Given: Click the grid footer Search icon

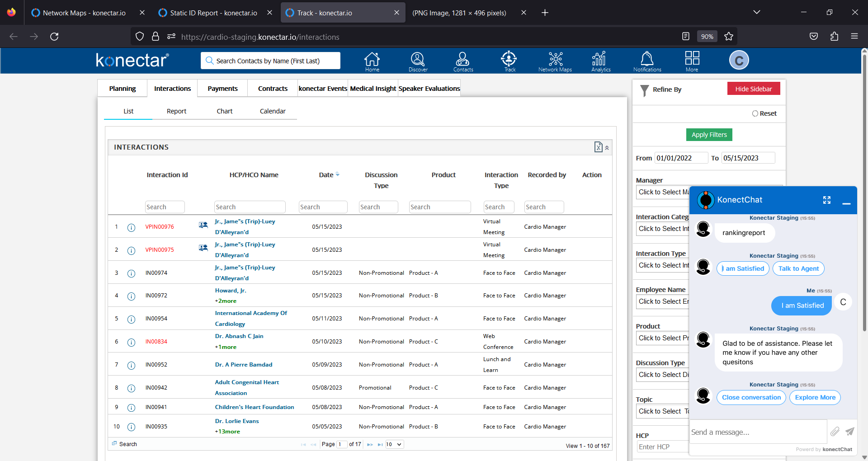Looking at the screenshot, I should 114,443.
